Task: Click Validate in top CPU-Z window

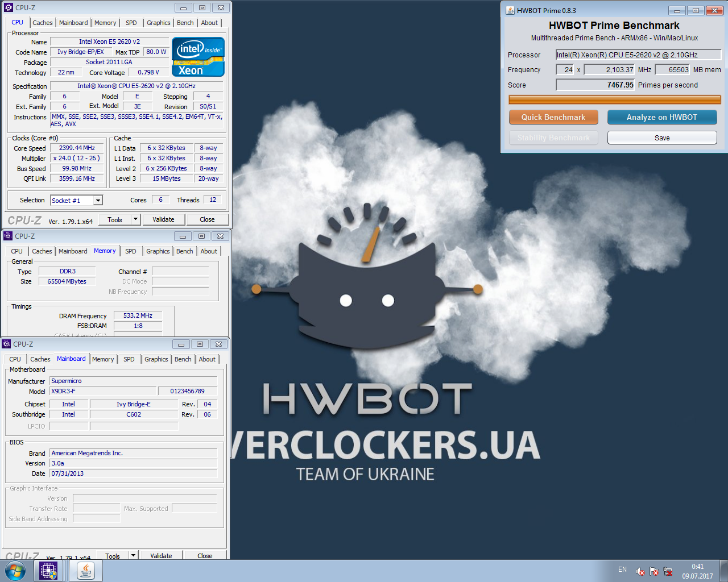Action: click(x=163, y=219)
